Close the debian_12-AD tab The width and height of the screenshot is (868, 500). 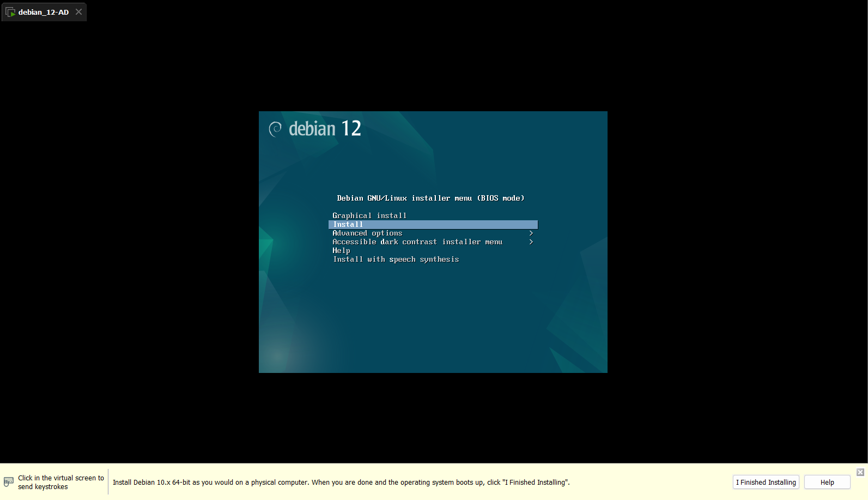[78, 11]
